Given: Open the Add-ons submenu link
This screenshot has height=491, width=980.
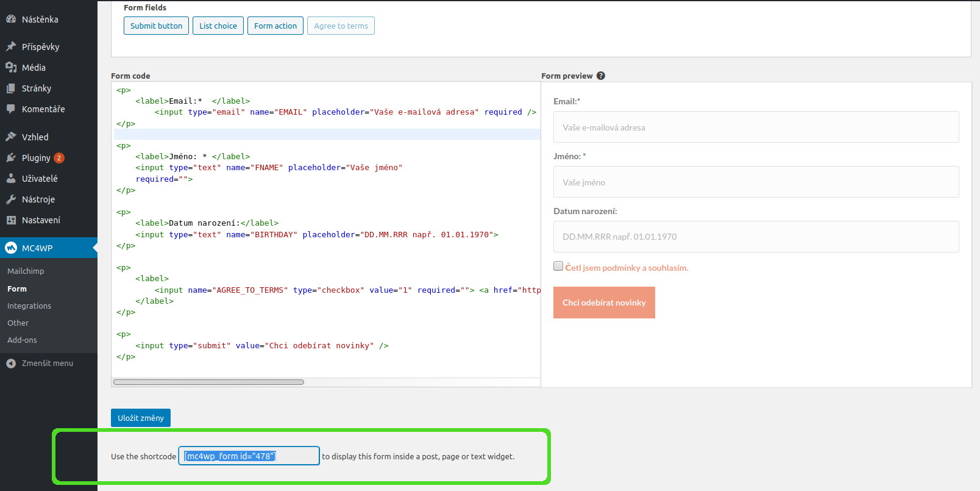Looking at the screenshot, I should coord(22,340).
